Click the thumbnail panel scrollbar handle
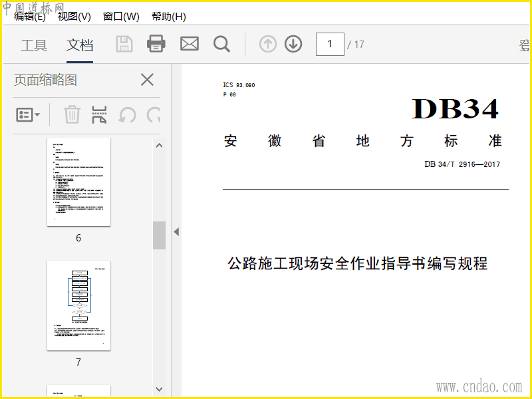 pyautogui.click(x=159, y=235)
